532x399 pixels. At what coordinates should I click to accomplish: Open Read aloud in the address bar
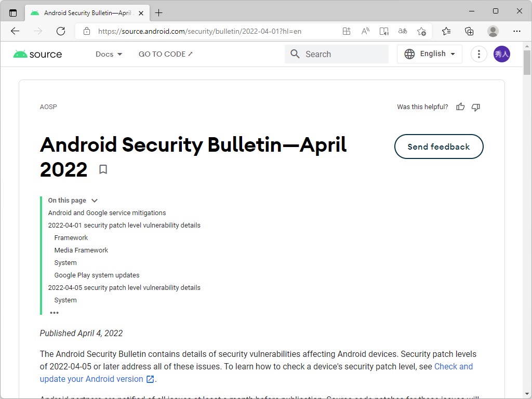click(x=365, y=31)
